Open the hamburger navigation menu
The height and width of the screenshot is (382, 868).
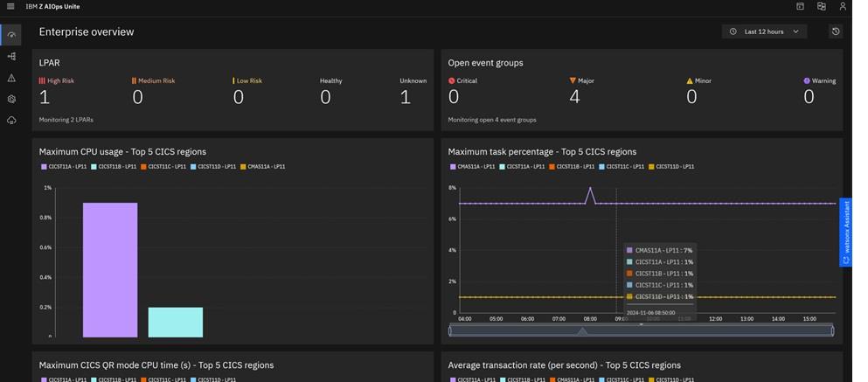(10, 6)
